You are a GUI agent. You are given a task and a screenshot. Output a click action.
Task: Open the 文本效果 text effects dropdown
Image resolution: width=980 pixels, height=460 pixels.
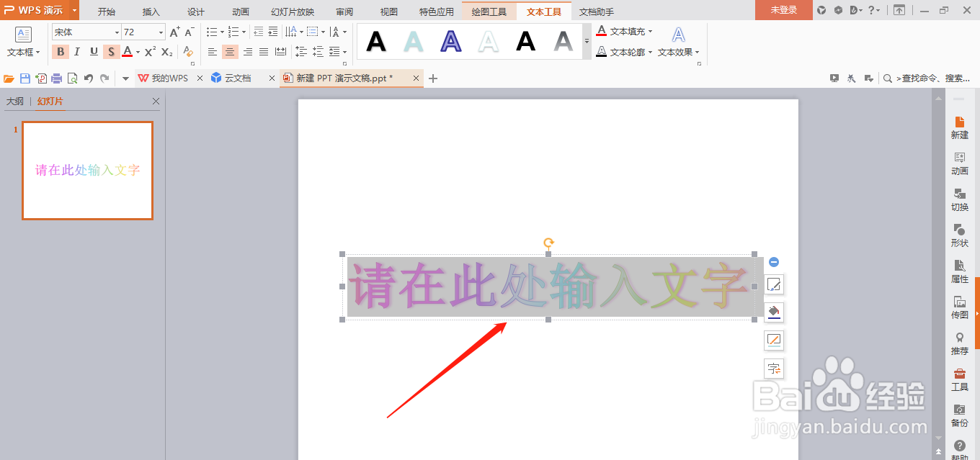(676, 51)
